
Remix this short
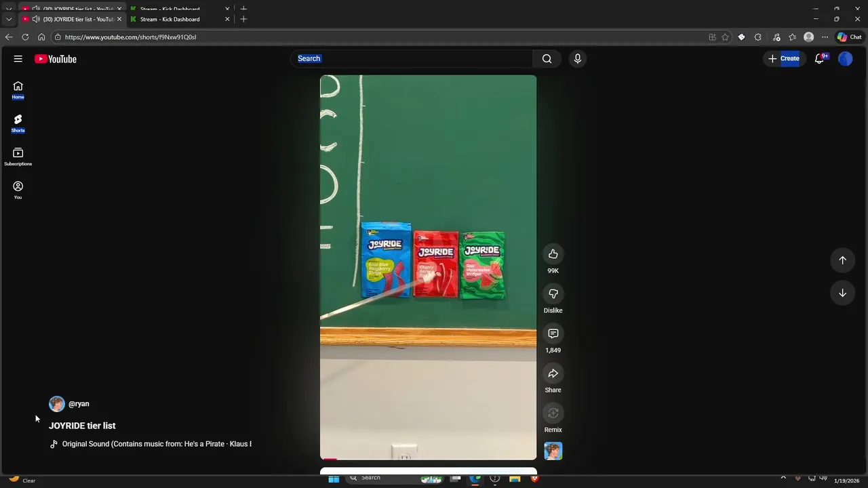(553, 413)
